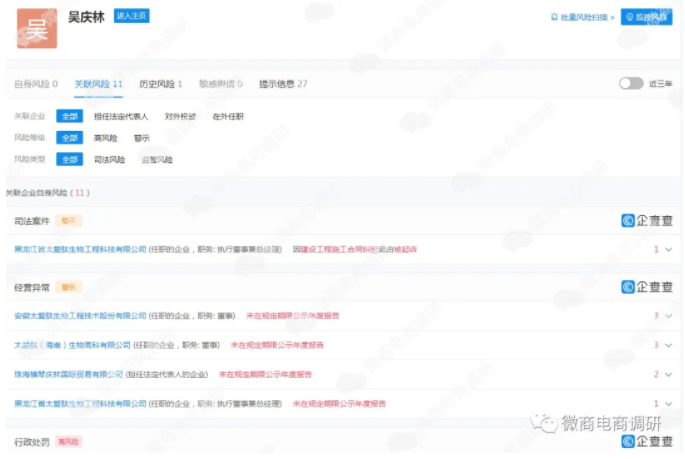The height and width of the screenshot is (459, 685).
Task: Toggle the 近三年 switch
Action: tap(631, 83)
